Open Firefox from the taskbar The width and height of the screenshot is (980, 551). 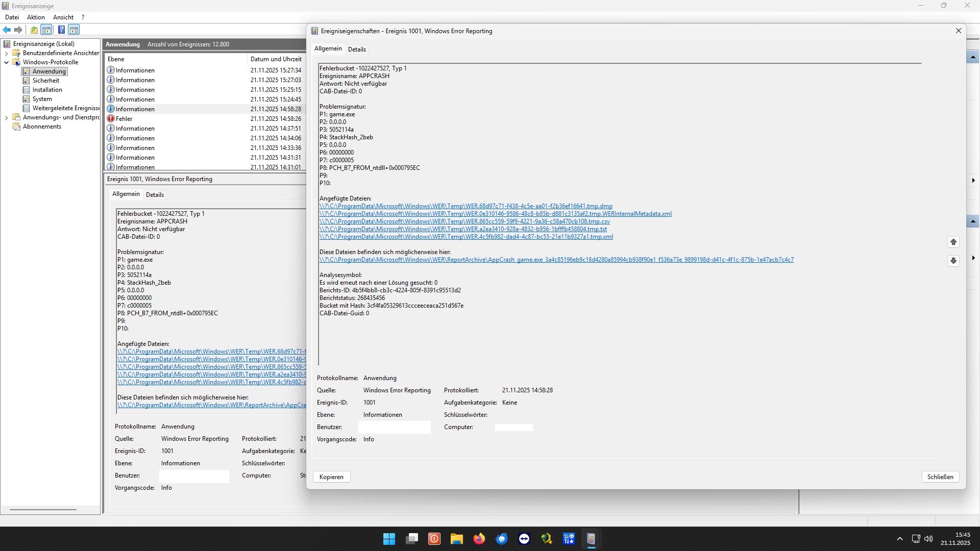[479, 539]
